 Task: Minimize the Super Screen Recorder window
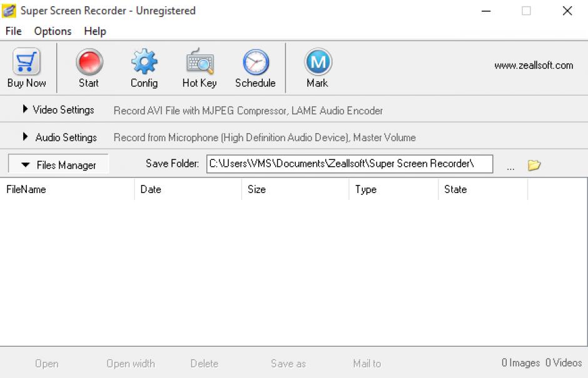click(x=486, y=11)
